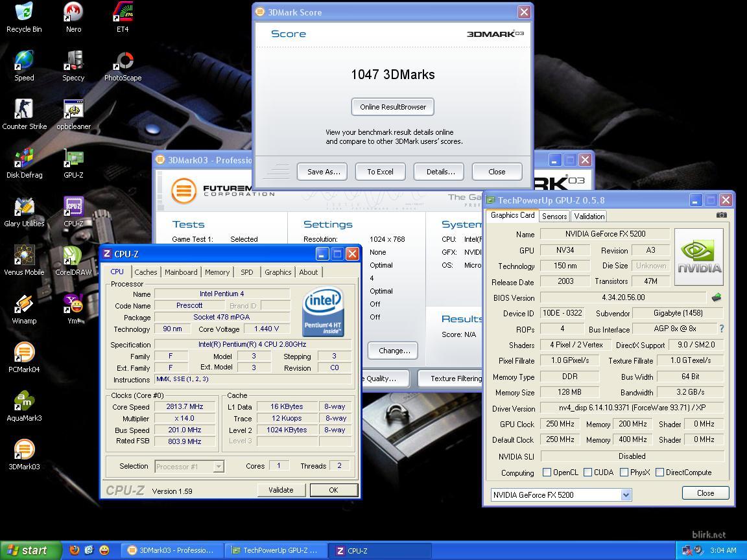Open the Sensors tab in GPU-Z

pos(554,216)
